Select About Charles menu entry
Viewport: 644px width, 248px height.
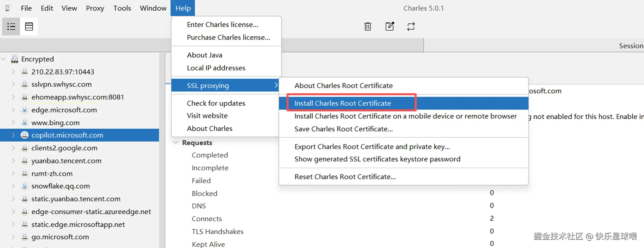pos(225,128)
